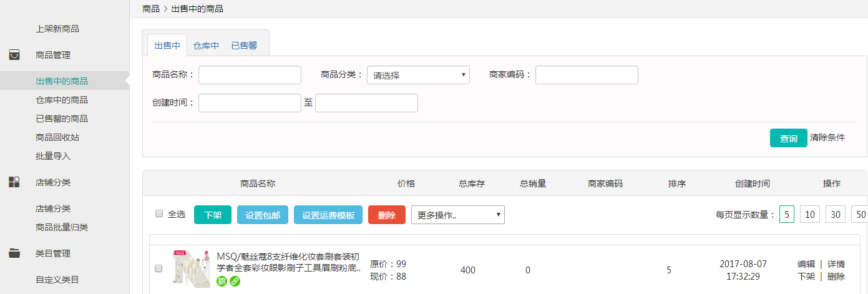Check the MSQ brush set product checkbox

158,268
